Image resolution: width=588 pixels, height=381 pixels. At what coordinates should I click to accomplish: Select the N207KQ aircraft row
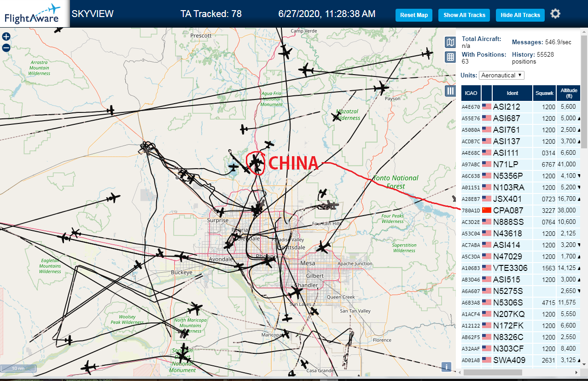click(x=521, y=314)
